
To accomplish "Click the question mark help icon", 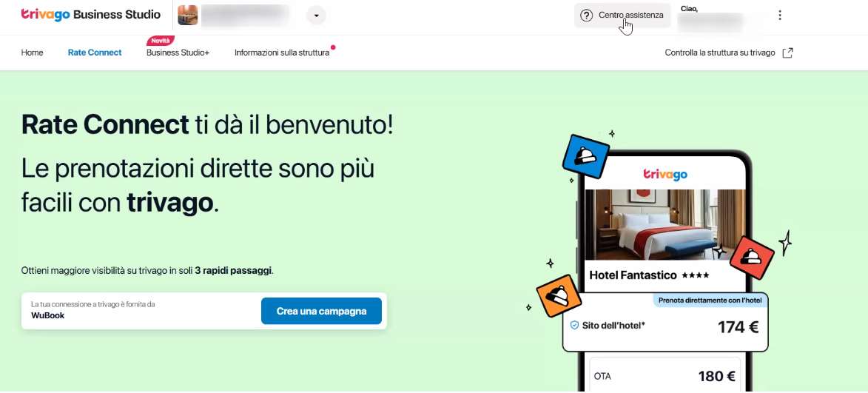I will (586, 16).
